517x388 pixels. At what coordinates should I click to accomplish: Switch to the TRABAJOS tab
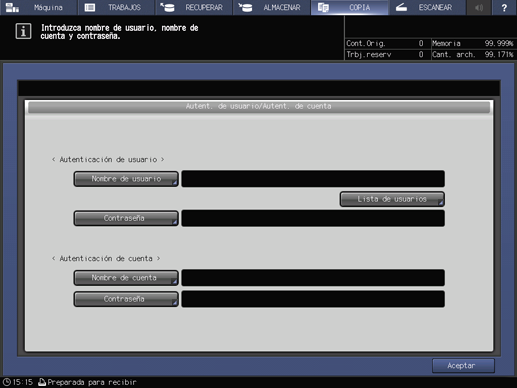click(x=116, y=7)
